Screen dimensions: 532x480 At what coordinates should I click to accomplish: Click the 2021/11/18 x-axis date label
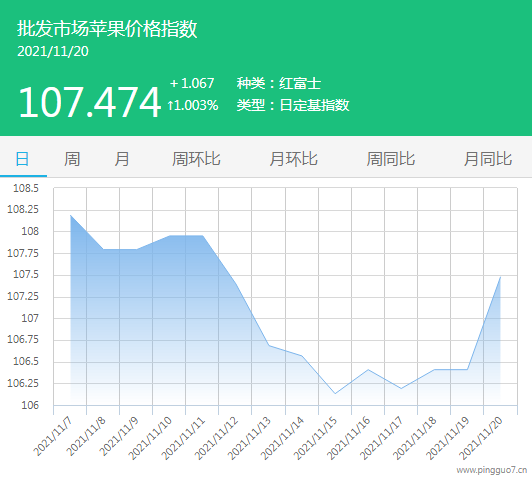pos(414,438)
